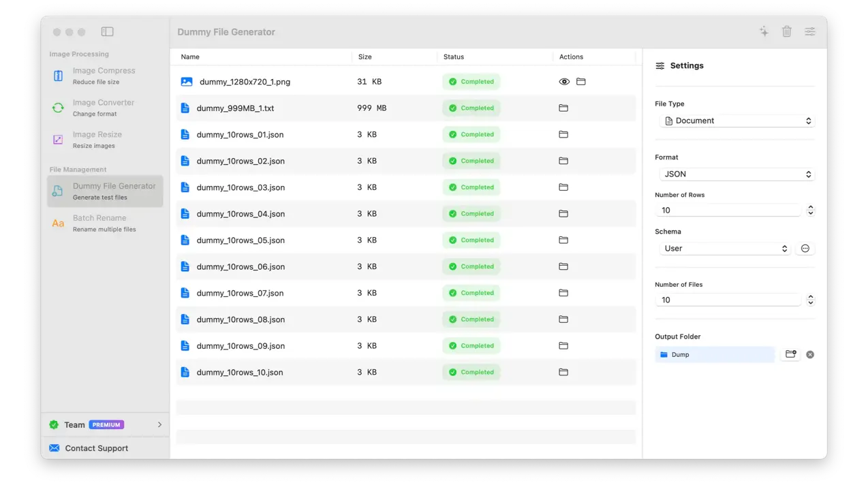Screen dimensions: 868x485
Task: Toggle the sidebar panel icon
Action: (x=107, y=31)
